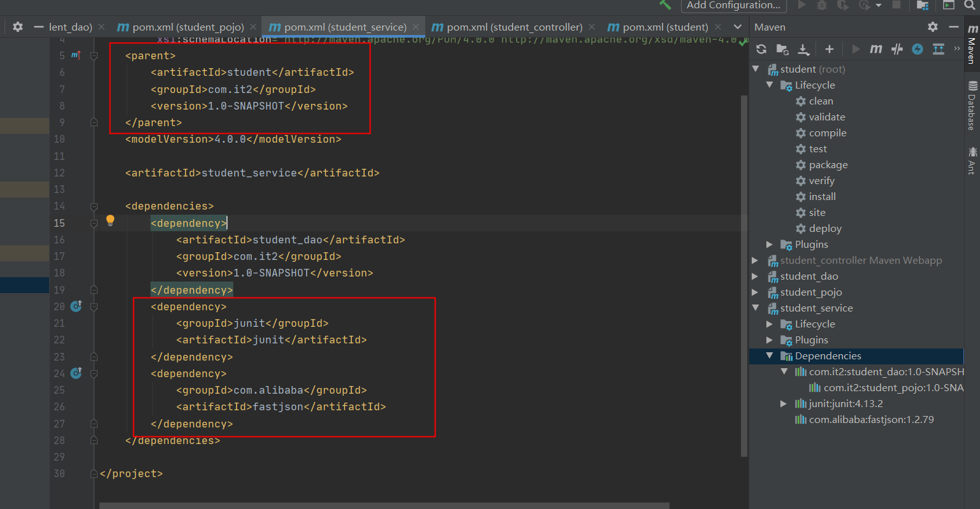Expand the student_pojo Maven module
980x509 pixels.
point(756,292)
